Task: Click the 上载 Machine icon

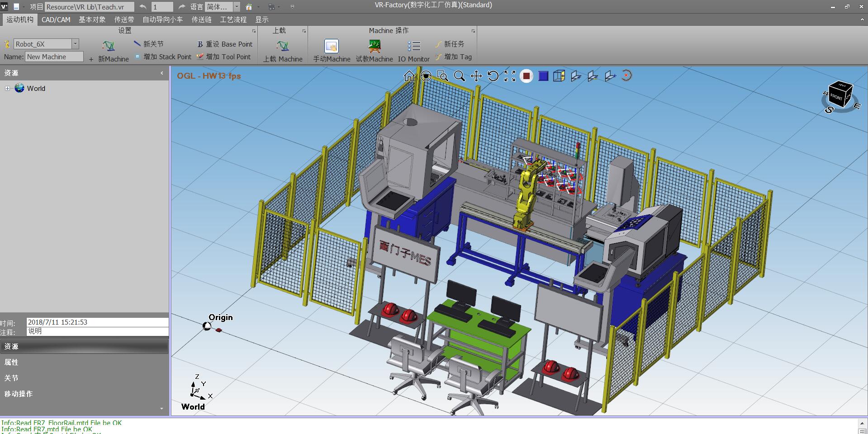Action: coord(283,46)
